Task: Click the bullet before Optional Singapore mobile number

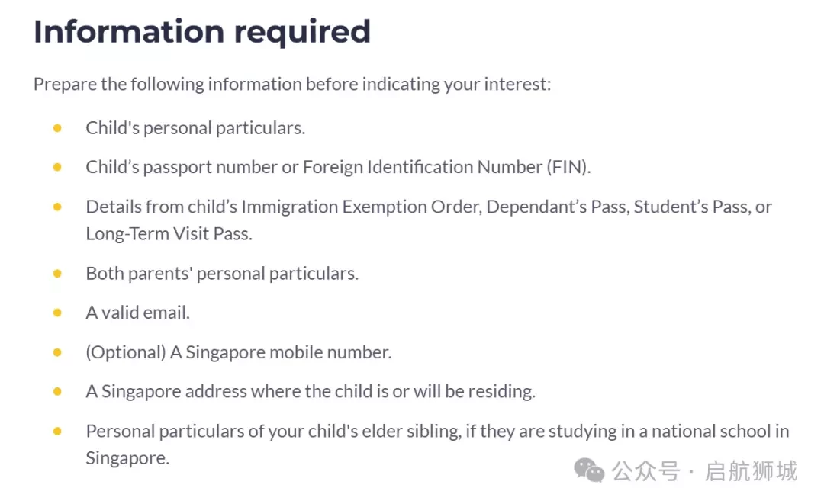Action: point(57,352)
